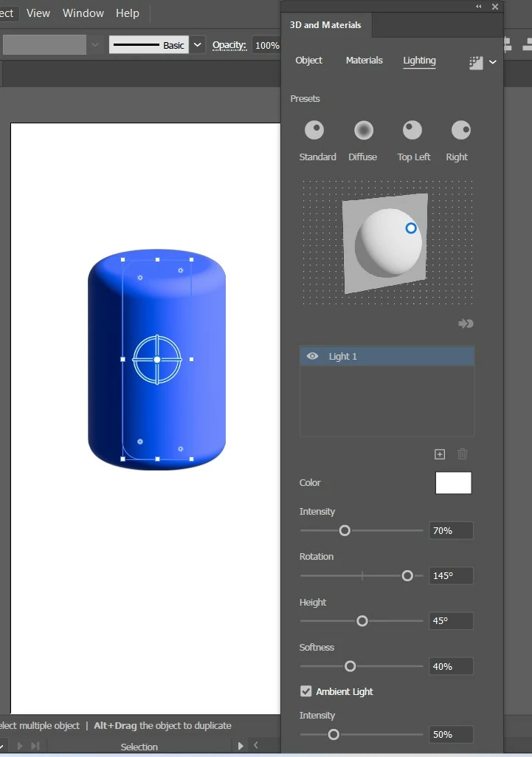Image resolution: width=532 pixels, height=757 pixels.
Task: Click the Presets section label
Action: [x=305, y=98]
